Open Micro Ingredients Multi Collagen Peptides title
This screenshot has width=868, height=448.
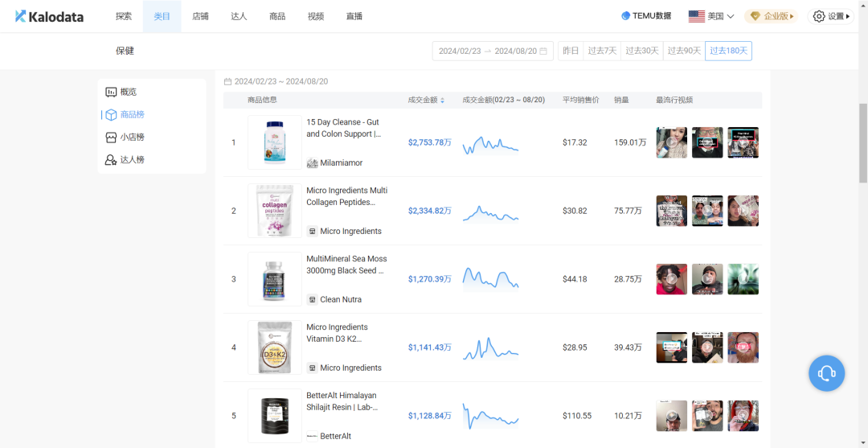tap(347, 196)
